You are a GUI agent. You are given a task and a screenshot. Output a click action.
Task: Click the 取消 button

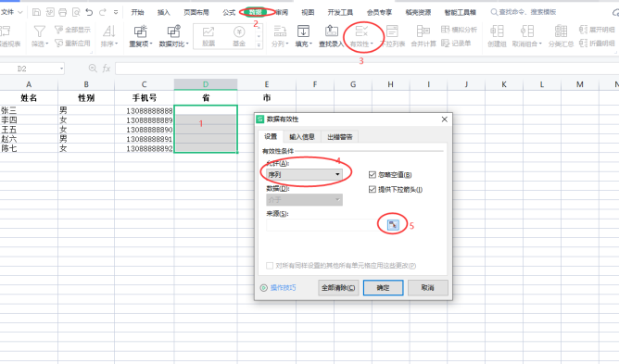pos(428,288)
